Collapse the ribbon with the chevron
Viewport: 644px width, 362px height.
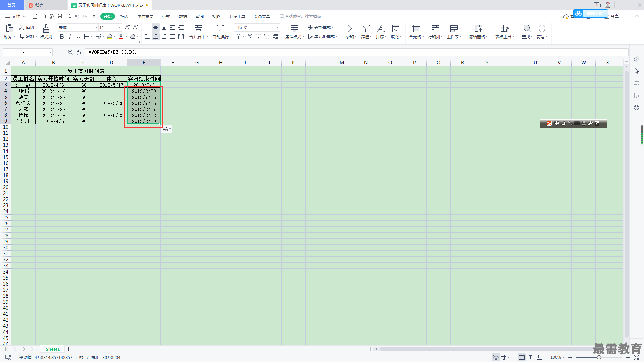coord(636,16)
